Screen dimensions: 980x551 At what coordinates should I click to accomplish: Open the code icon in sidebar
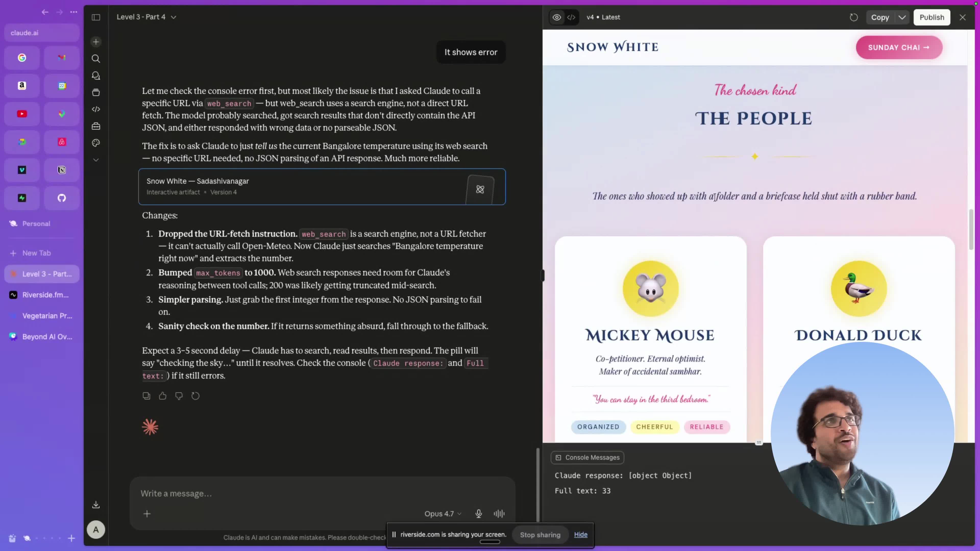click(96, 109)
